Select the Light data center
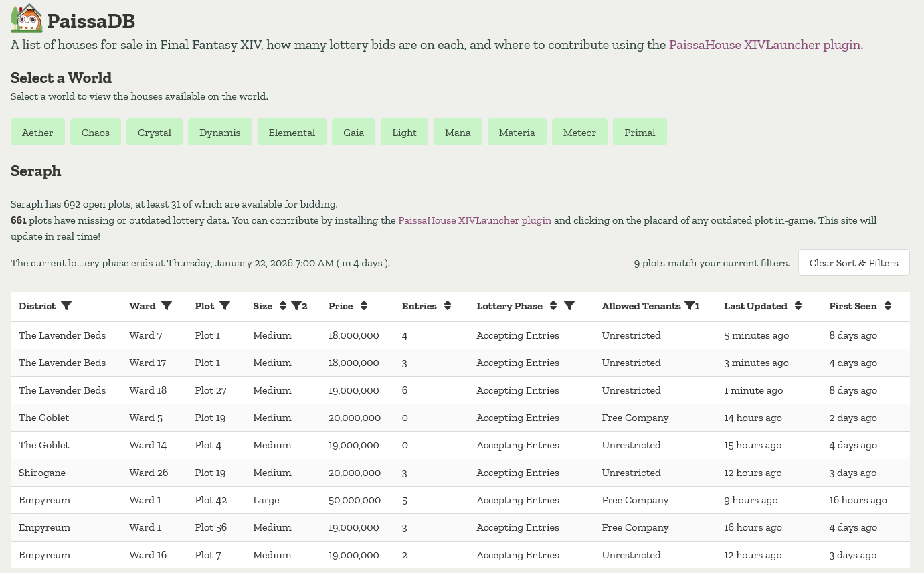Screen dimensions: 924x573 click(x=405, y=133)
